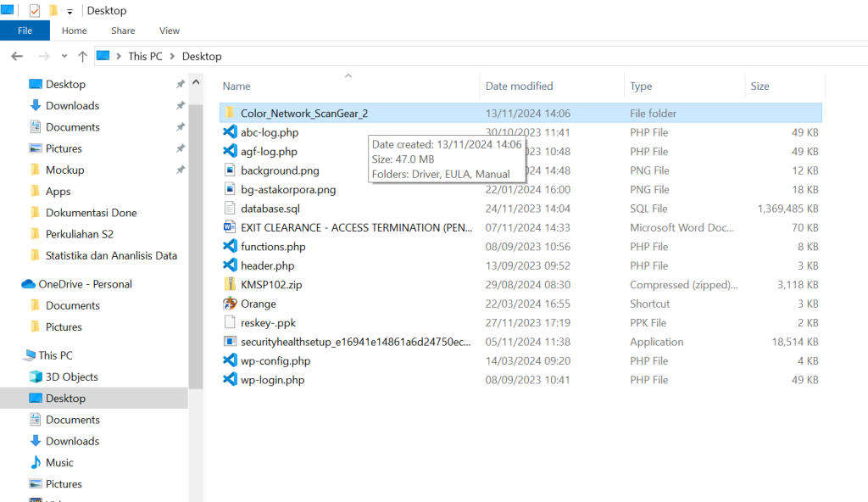Click the address bar path field
Screen dimensions: 868x502
(x=509, y=56)
